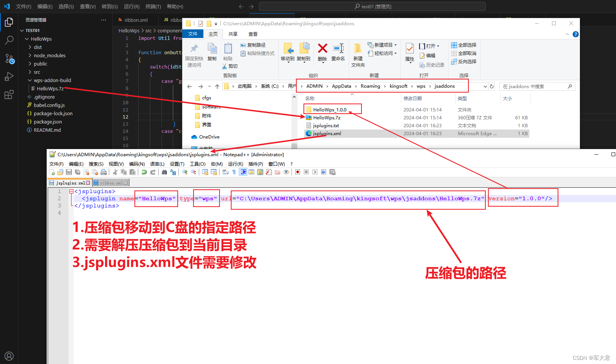Open Notepad++ 编码(N) menu
This screenshot has width=616, height=364.
coord(137,164)
